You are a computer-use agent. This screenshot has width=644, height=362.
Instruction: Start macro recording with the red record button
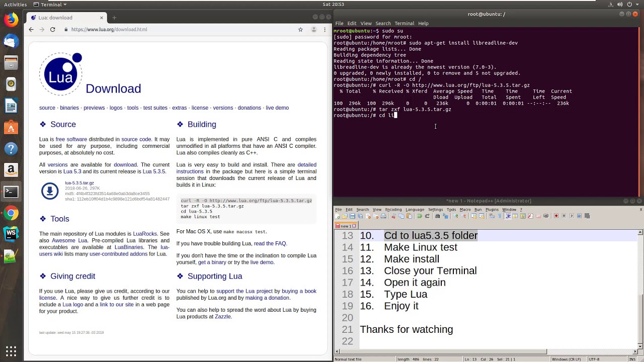pos(556,216)
